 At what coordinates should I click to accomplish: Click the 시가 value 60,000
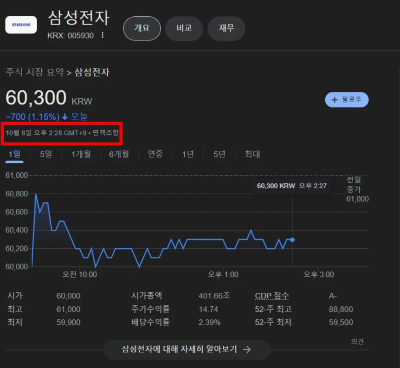68,296
